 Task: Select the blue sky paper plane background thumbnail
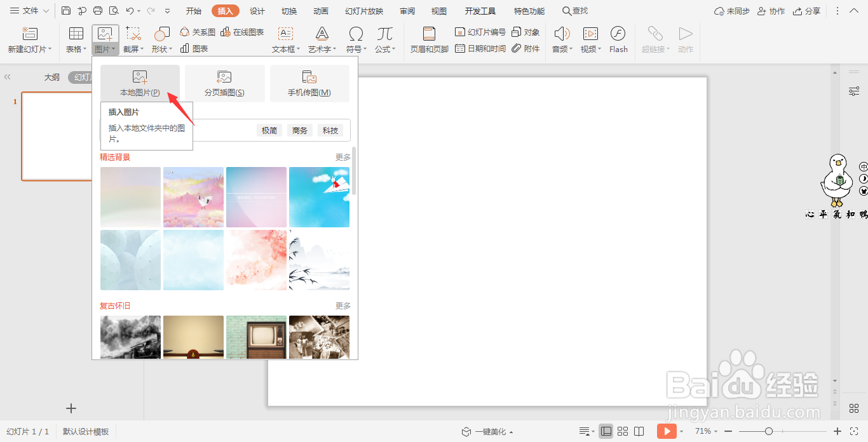(x=319, y=197)
